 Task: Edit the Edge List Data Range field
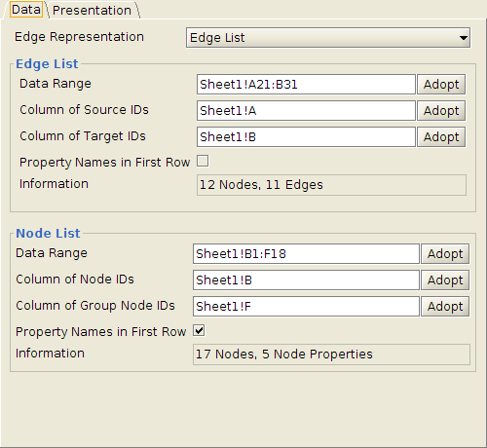click(x=306, y=85)
